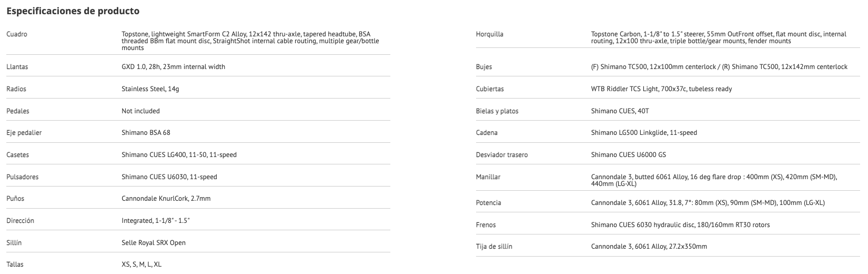Click the Tallas sizes XS-XL value
This screenshot has height=274, width=868.
tap(141, 265)
